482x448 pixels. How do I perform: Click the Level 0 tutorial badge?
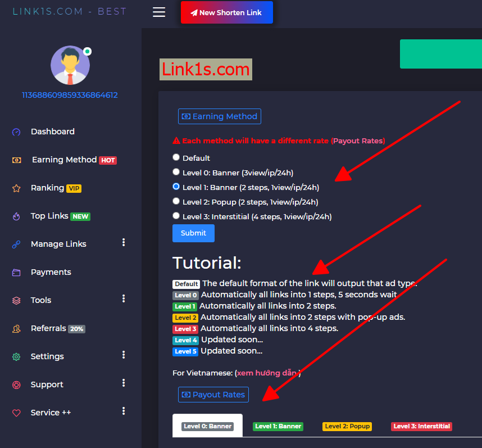185,295
